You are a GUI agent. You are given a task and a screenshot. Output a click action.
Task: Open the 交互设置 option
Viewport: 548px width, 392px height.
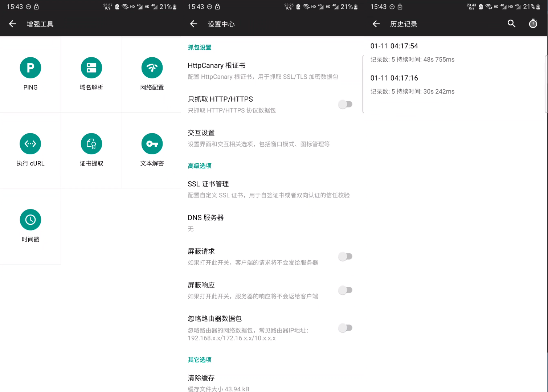258,138
